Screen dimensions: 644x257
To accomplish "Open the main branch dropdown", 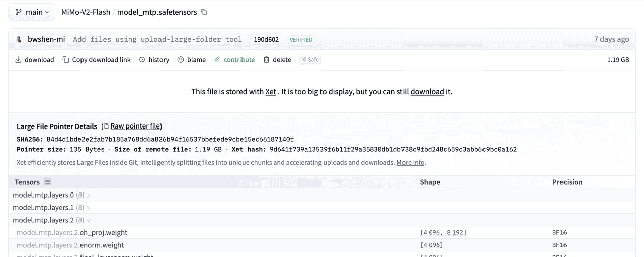I will coord(32,12).
